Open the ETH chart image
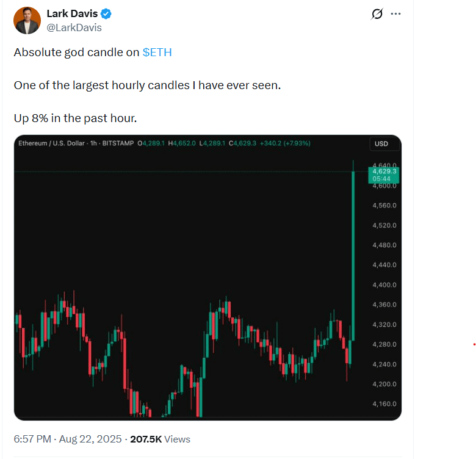 [x=207, y=278]
